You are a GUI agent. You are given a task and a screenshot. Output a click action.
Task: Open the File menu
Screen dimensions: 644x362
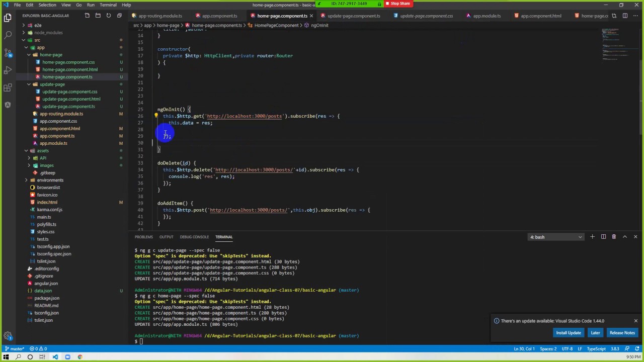17,5
